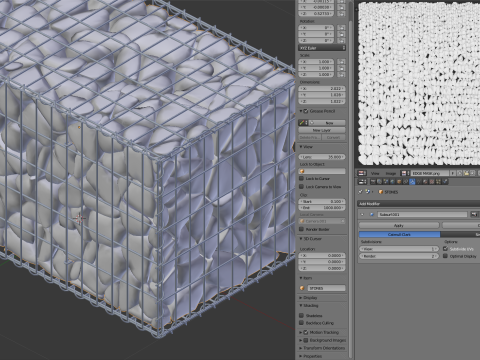Screen dimensions: 480x360
Task: Enable Lock Camera to View checkbox
Action: tap(302, 187)
